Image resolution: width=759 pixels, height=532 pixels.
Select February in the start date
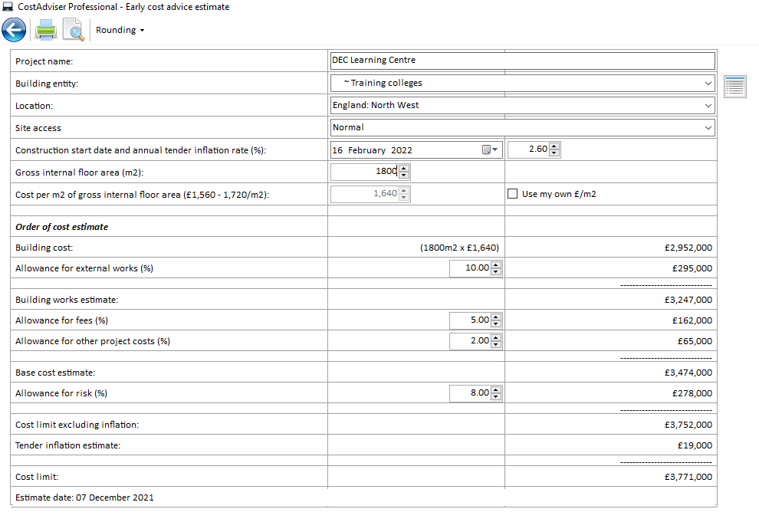(x=366, y=150)
